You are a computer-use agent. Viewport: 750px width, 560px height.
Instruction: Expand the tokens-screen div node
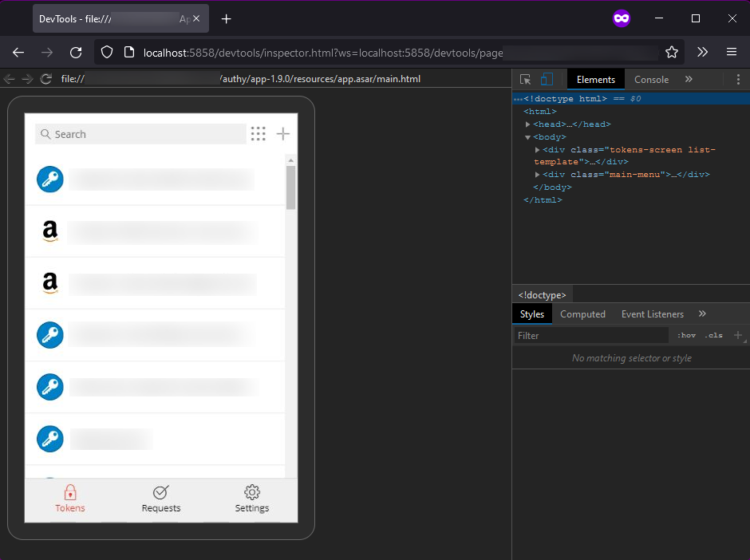(x=538, y=150)
